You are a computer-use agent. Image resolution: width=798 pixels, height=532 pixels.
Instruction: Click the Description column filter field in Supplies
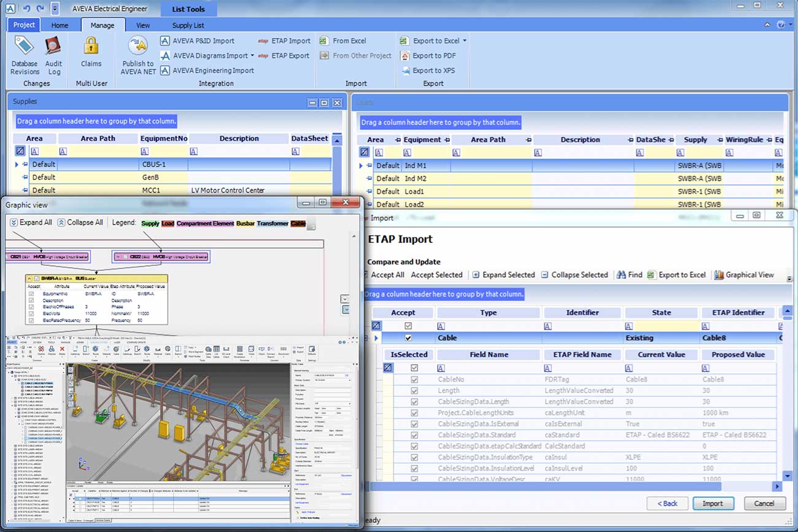(238, 151)
